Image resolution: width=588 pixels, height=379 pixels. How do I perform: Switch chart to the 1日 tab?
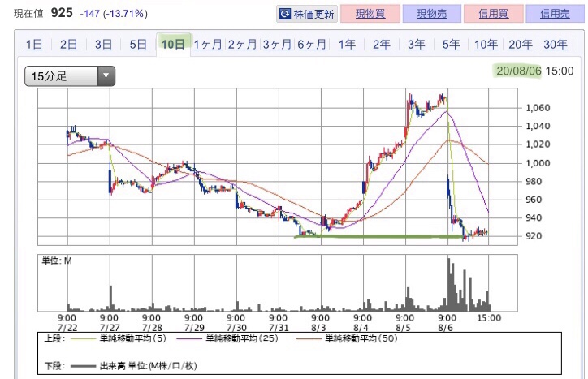pos(34,45)
